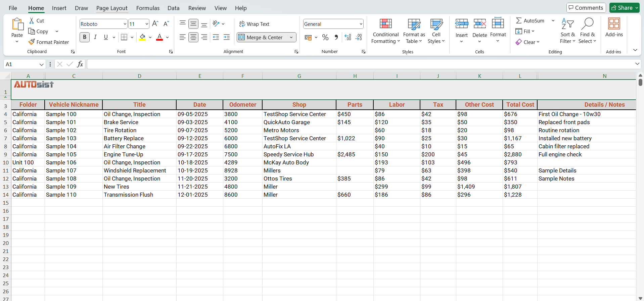Apply Comma Style number format
This screenshot has height=301, width=644.
click(x=336, y=37)
